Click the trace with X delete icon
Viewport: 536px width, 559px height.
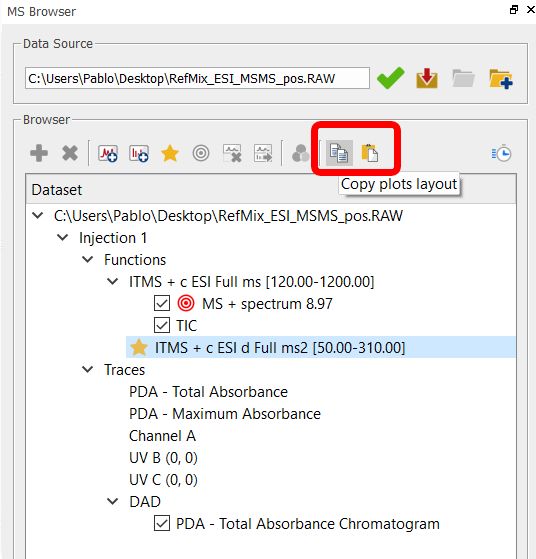pyautogui.click(x=232, y=153)
